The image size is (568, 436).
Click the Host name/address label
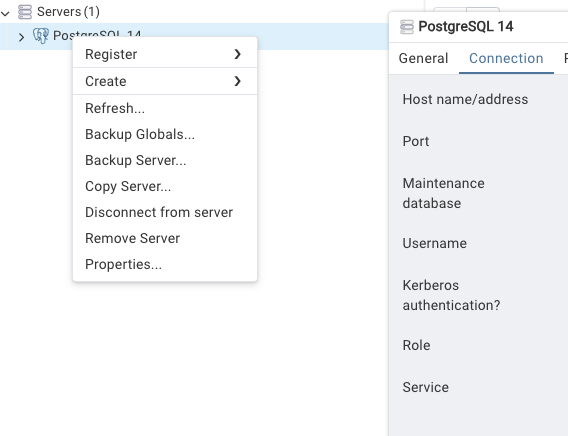[465, 99]
